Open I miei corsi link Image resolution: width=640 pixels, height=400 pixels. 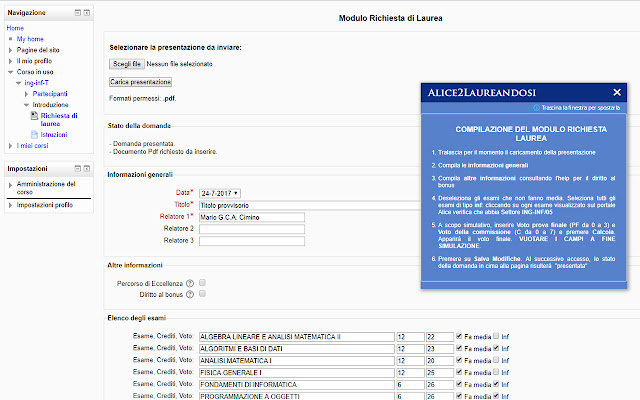pos(32,145)
